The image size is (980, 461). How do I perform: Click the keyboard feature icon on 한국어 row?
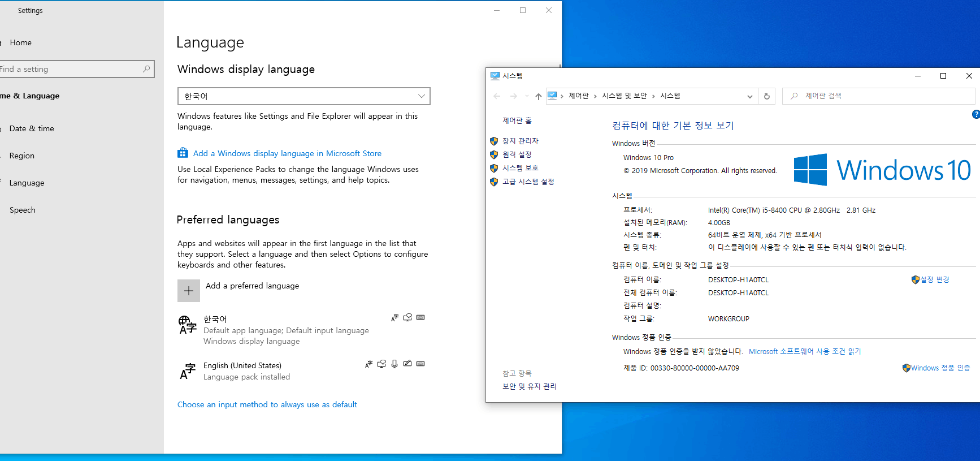420,318
